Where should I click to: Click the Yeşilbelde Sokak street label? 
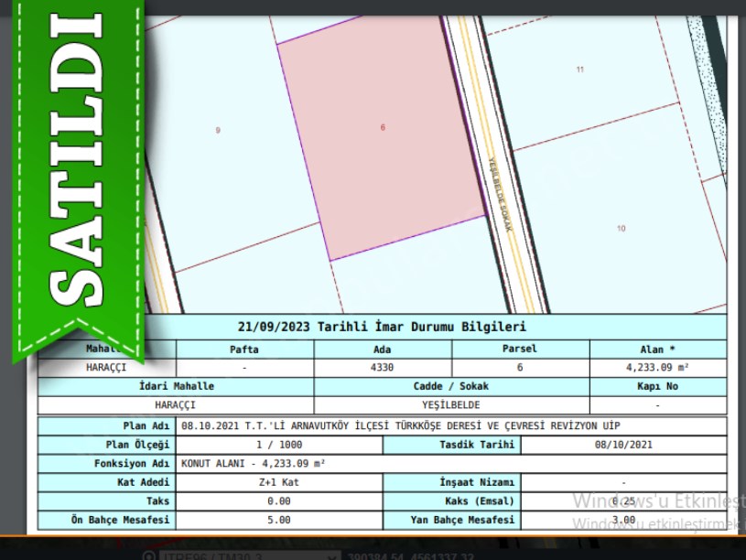[x=501, y=192]
